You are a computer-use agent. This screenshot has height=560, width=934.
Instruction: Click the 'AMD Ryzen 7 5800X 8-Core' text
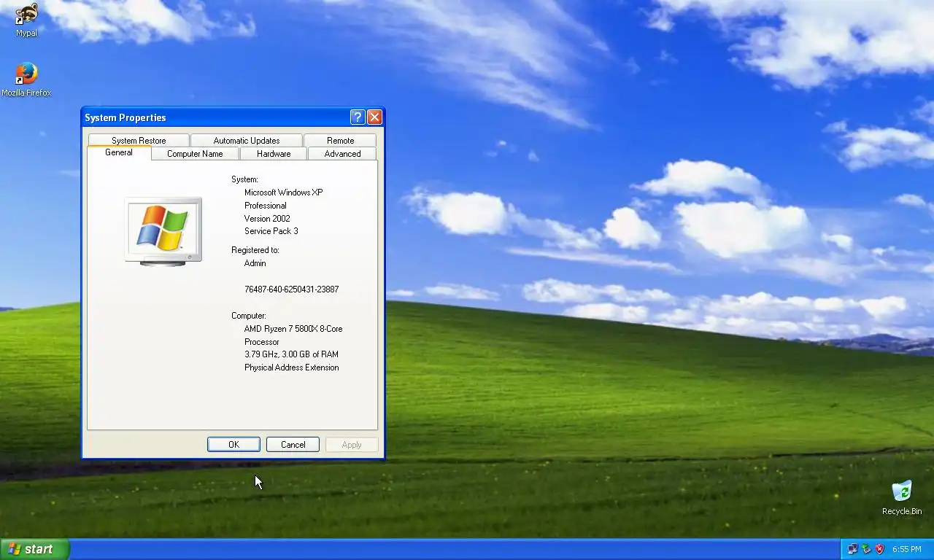point(293,329)
